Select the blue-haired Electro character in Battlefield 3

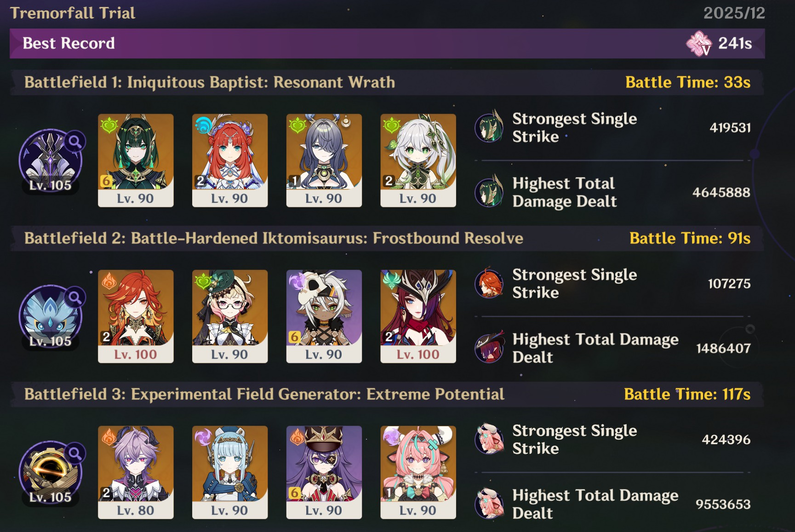pos(230,472)
